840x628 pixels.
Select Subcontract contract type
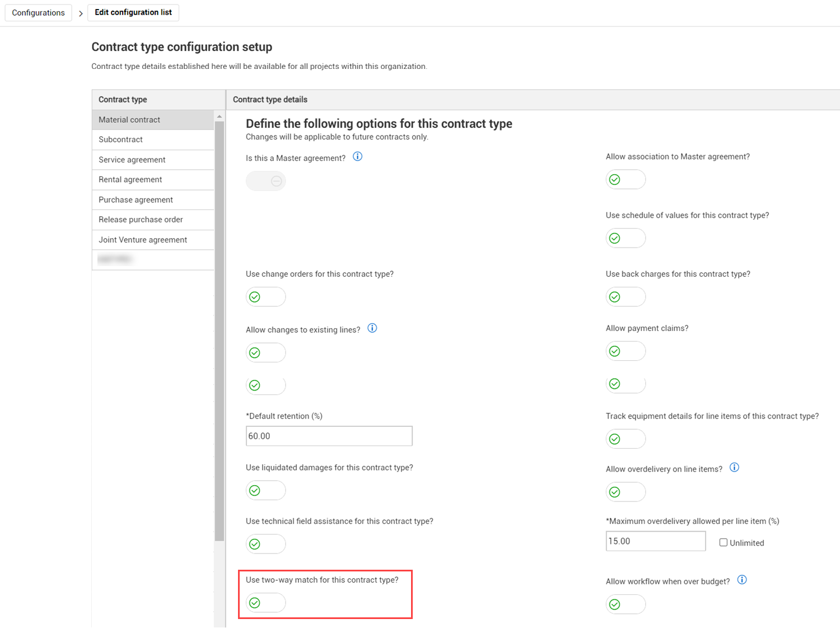click(153, 139)
